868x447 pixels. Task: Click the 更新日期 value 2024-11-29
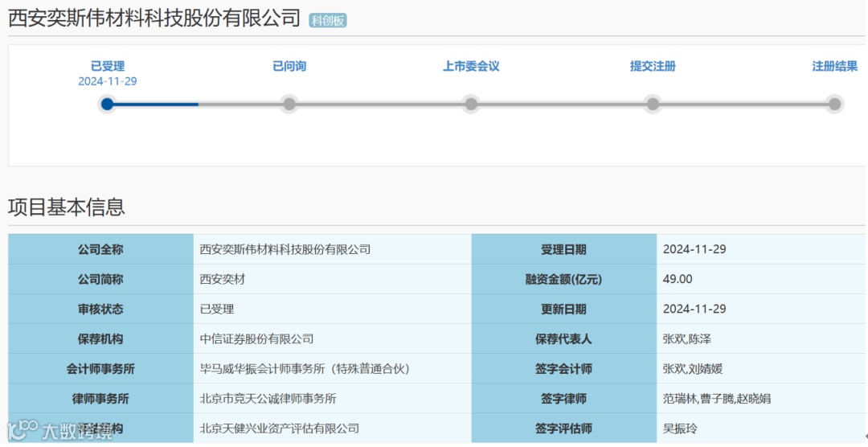point(694,310)
